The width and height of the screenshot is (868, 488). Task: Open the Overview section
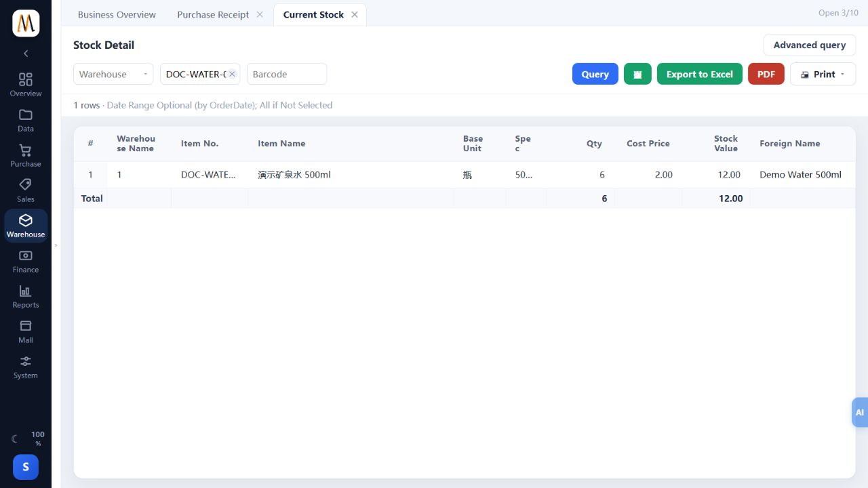[26, 85]
